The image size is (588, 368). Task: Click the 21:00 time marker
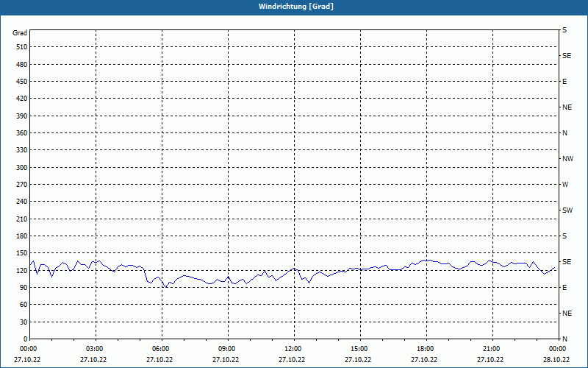click(491, 349)
